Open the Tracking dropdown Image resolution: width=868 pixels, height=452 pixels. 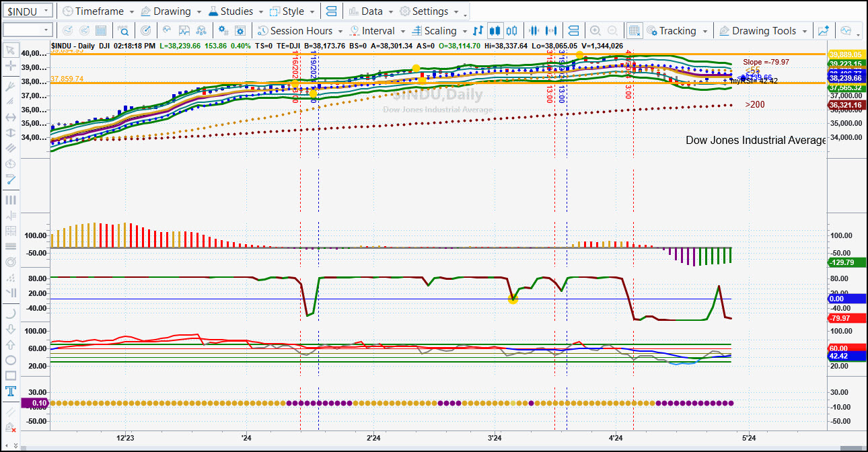point(677,30)
